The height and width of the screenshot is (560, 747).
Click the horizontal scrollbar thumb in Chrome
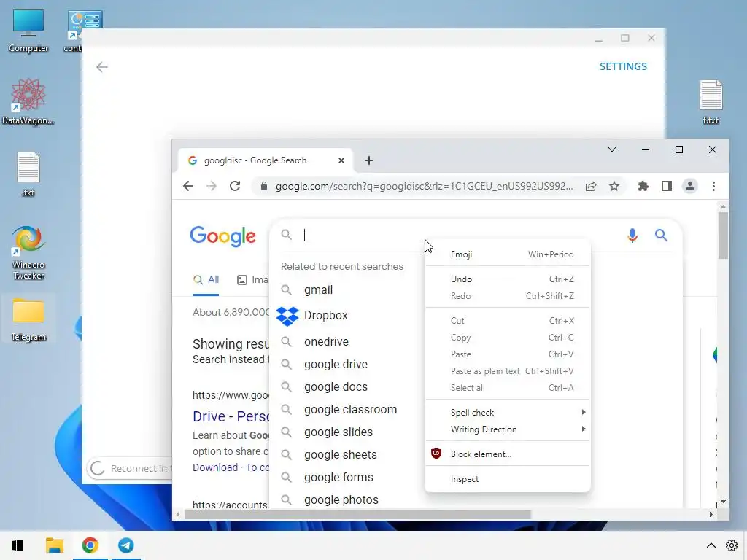click(357, 515)
